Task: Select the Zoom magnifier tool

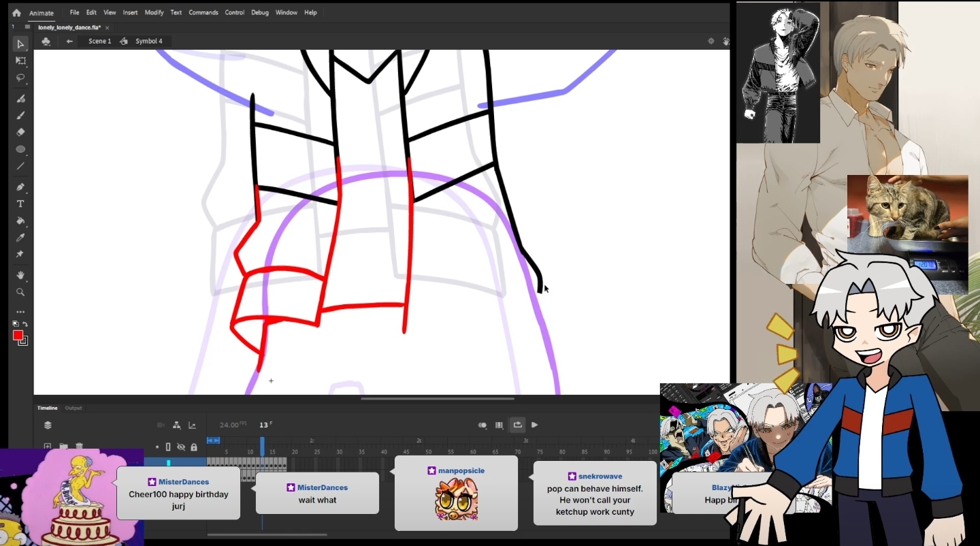Action: (20, 292)
